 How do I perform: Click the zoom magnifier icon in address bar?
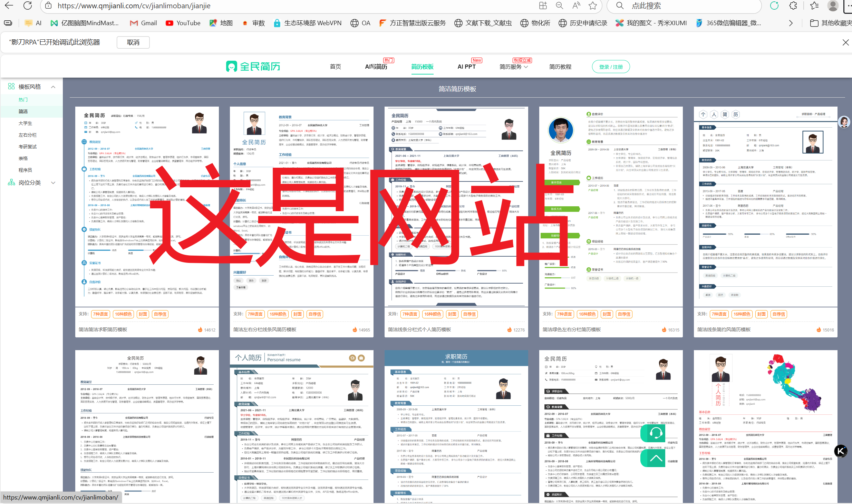pyautogui.click(x=559, y=6)
